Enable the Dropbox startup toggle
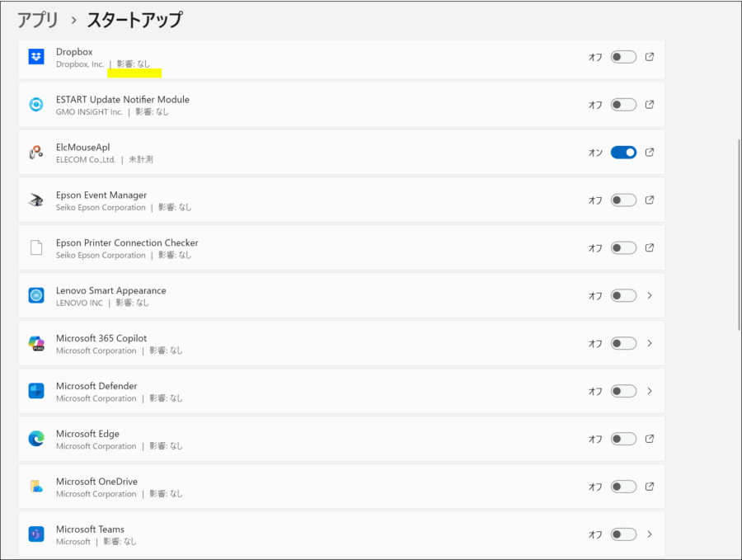742x560 pixels. click(622, 56)
